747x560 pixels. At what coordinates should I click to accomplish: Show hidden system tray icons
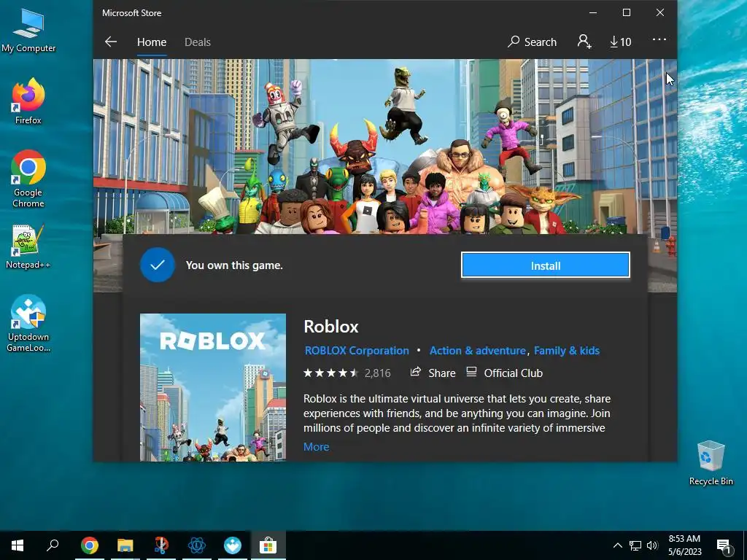[x=617, y=545]
